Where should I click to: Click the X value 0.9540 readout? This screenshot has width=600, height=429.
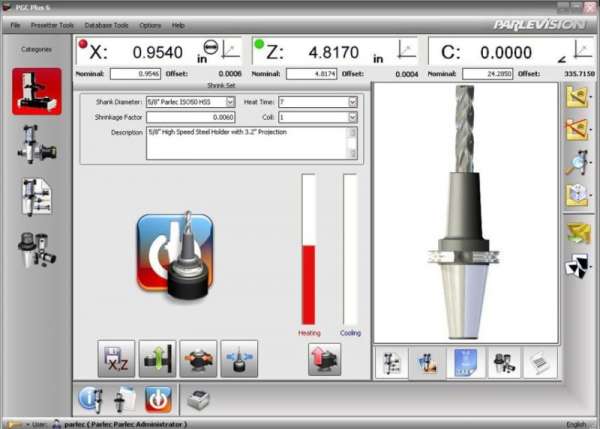point(158,52)
